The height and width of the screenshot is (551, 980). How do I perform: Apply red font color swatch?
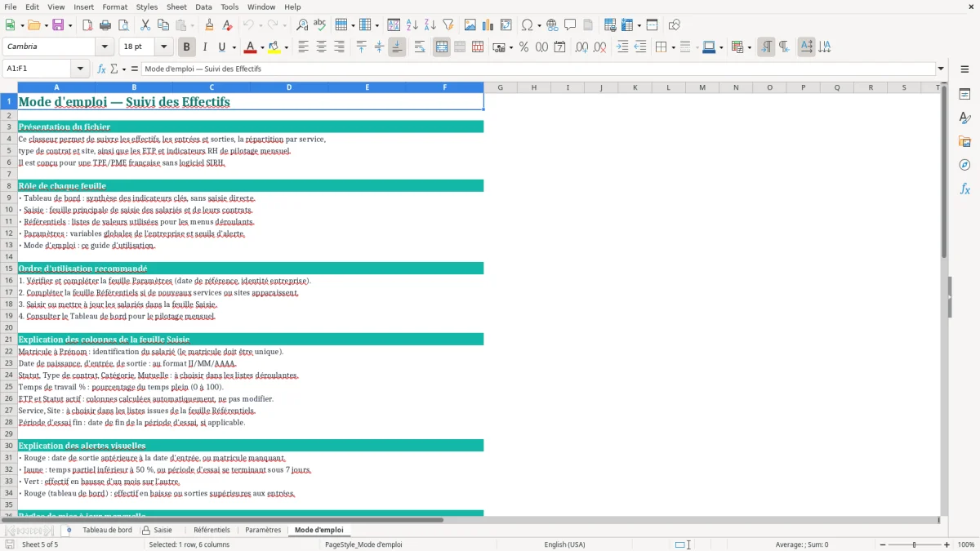[x=250, y=47]
